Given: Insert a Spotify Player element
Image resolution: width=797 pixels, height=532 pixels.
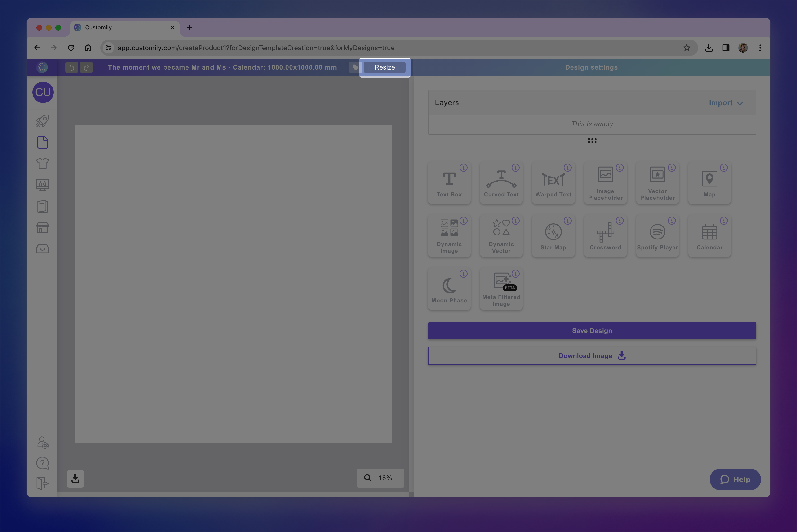Looking at the screenshot, I should pos(657,235).
